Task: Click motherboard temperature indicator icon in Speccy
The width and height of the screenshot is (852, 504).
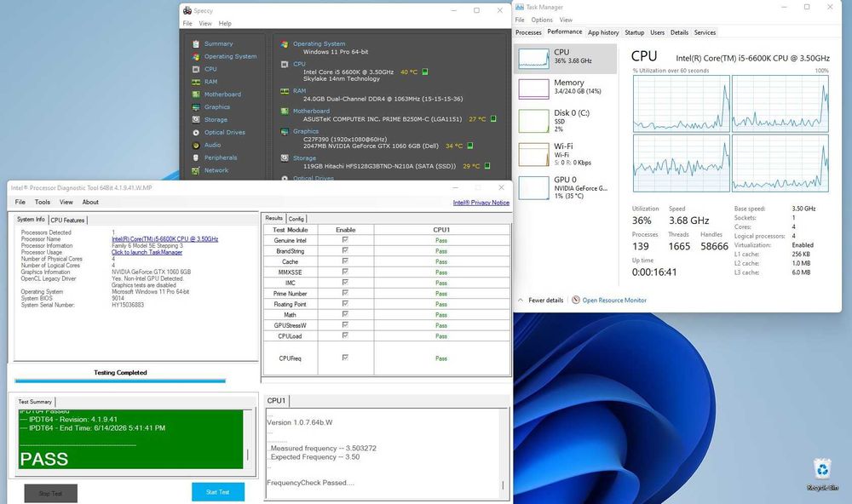Action: click(x=493, y=118)
